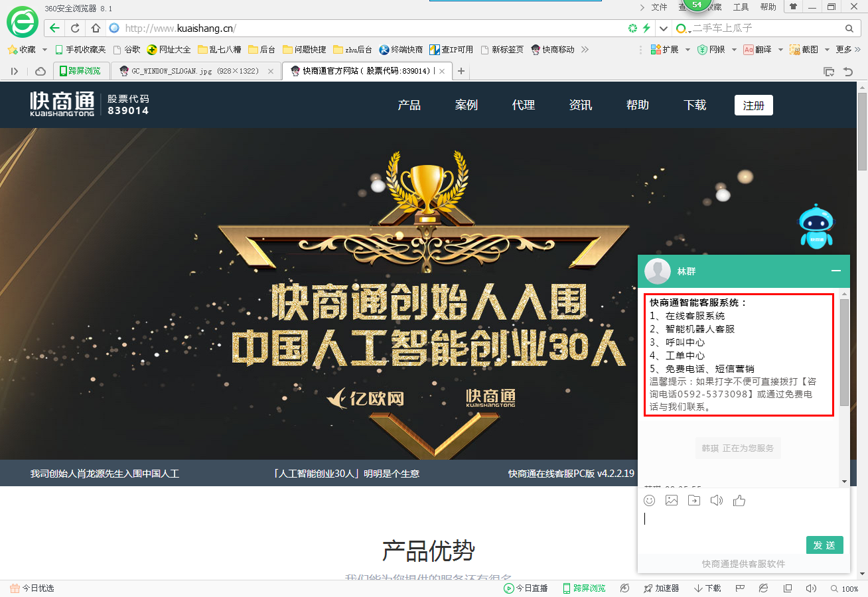Click the 发送 send button
The image size is (868, 597).
point(825,545)
